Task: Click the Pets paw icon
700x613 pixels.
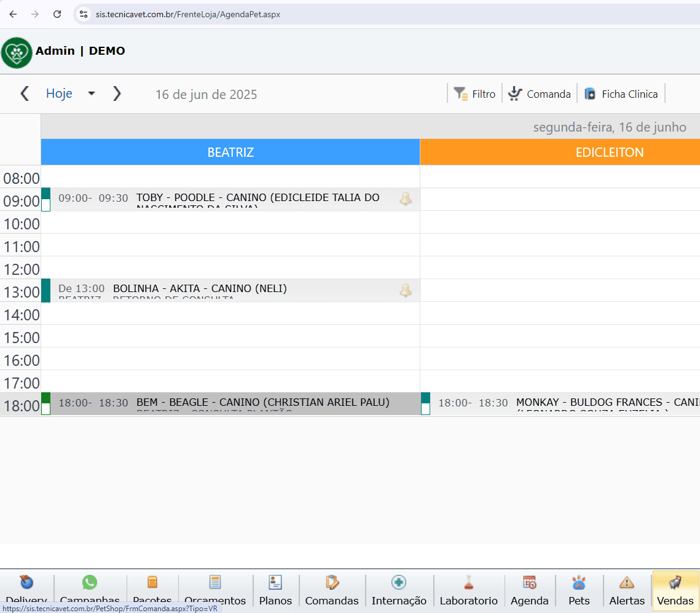Action: pos(579,582)
